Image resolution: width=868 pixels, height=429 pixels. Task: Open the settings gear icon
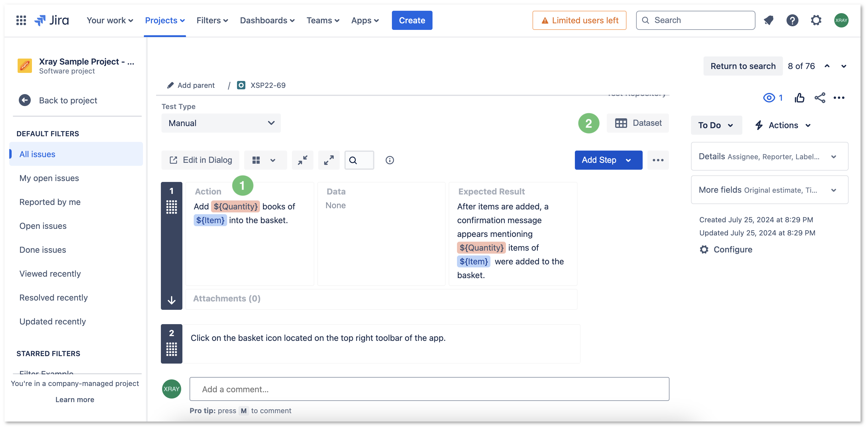(x=816, y=20)
